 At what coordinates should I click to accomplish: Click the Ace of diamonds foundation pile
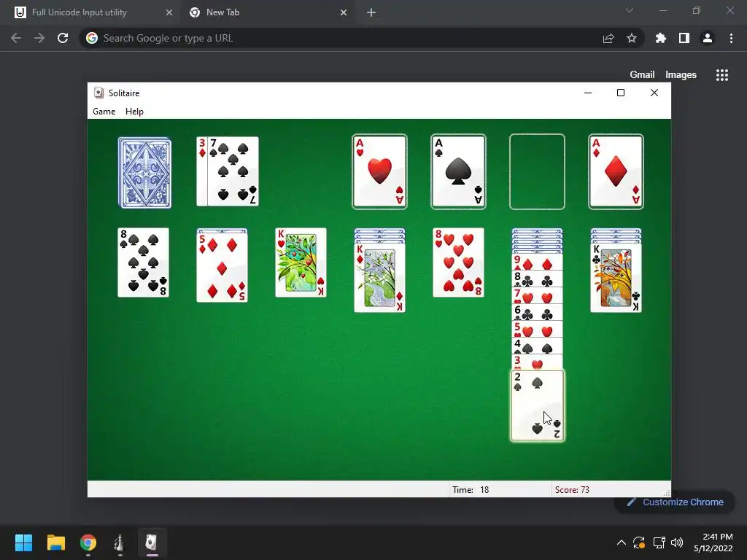pyautogui.click(x=616, y=171)
